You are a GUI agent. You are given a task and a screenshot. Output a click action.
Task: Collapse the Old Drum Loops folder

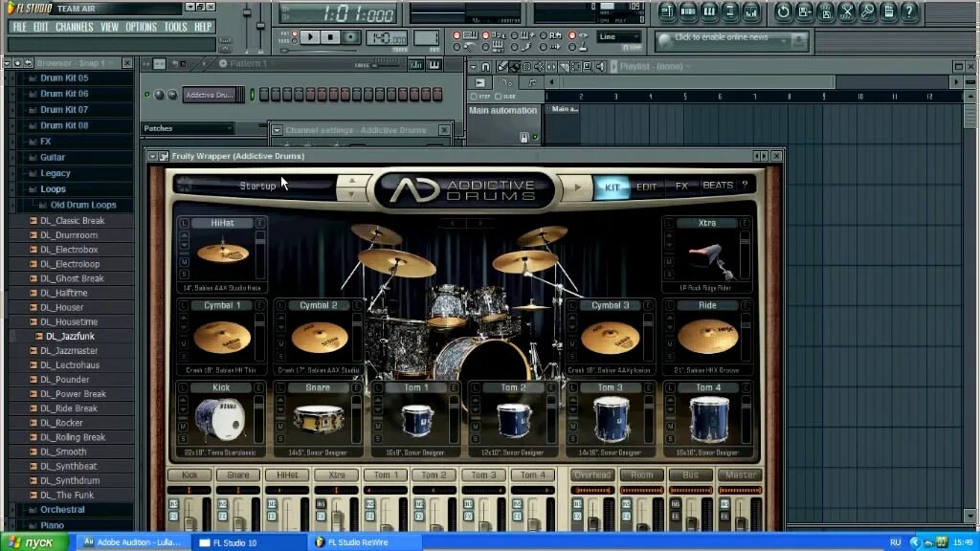83,205
